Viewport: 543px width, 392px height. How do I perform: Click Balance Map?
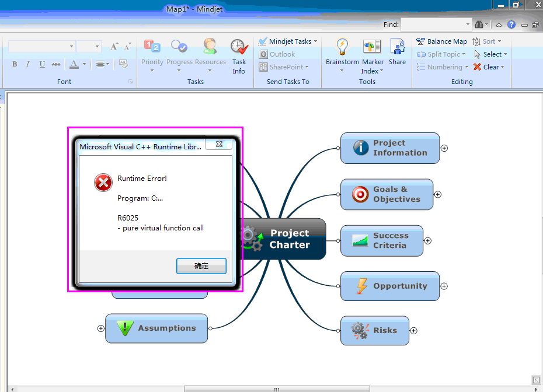click(x=441, y=41)
